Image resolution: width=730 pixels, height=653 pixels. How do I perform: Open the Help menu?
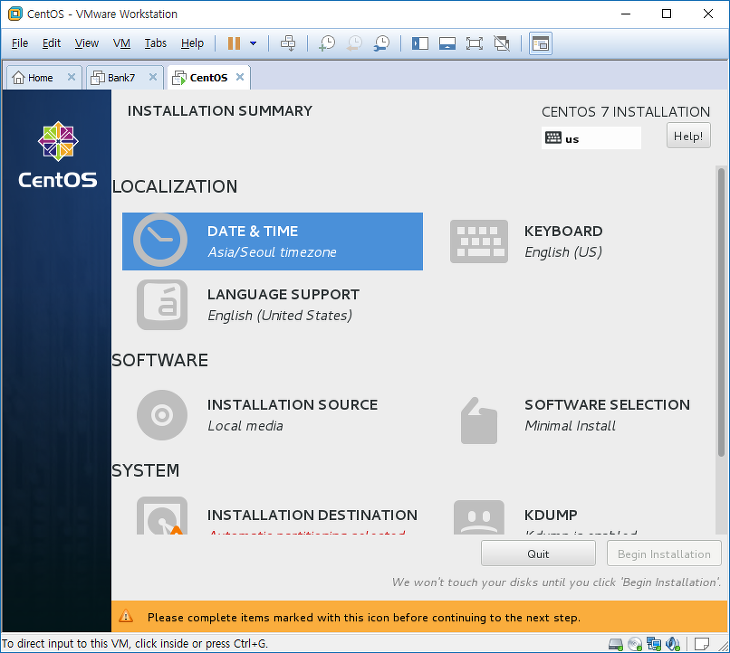tap(192, 43)
